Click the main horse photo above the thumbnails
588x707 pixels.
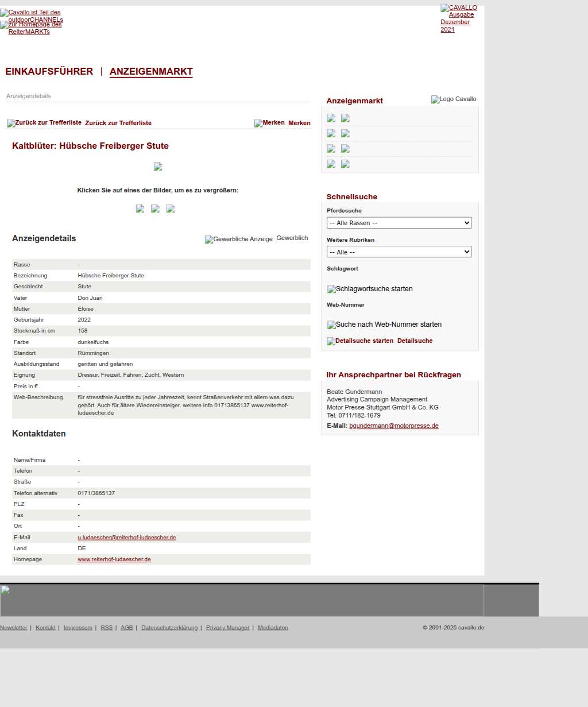pos(158,167)
